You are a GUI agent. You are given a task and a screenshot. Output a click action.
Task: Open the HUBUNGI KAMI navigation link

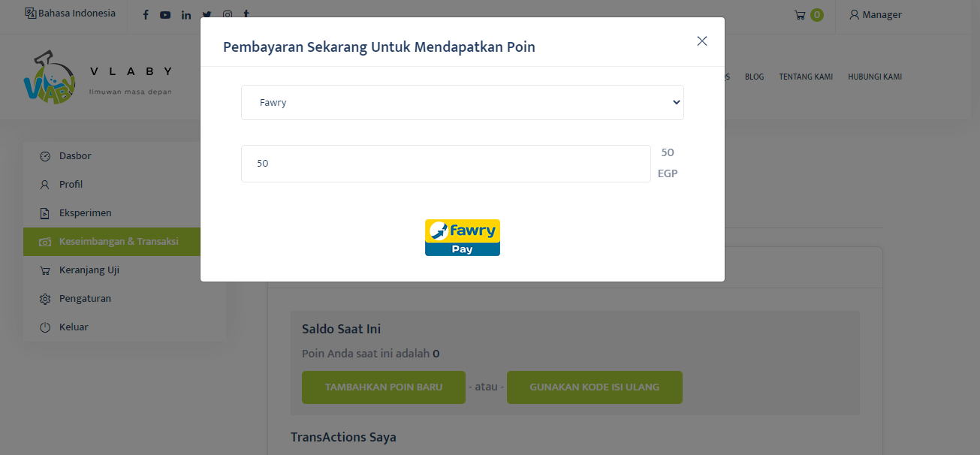pyautogui.click(x=874, y=76)
